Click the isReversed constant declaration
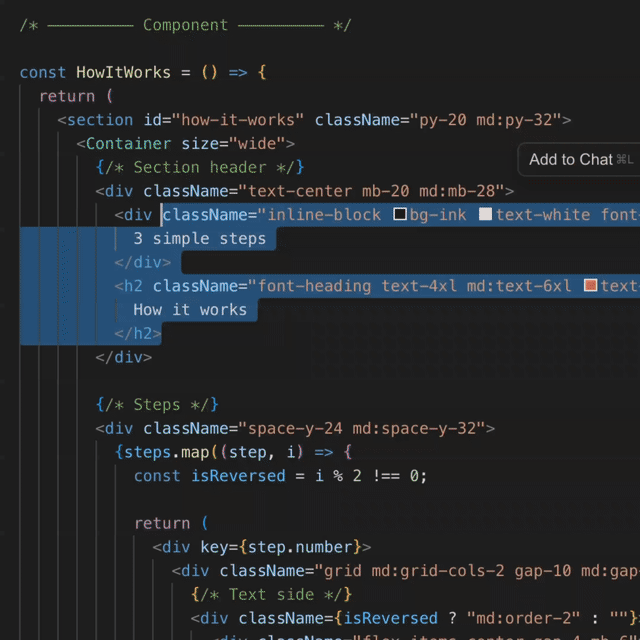This screenshot has width=640, height=640. [x=280, y=476]
